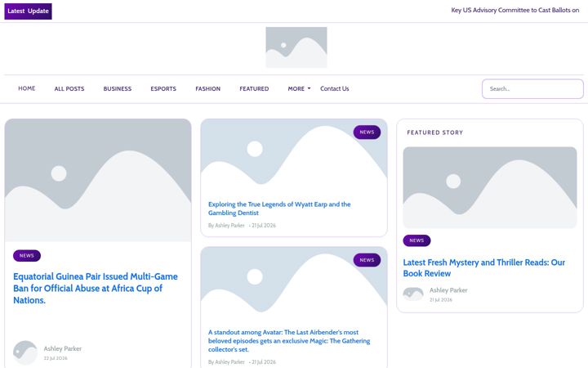Open the Wyatt Earp and Gambling Dentist headline
This screenshot has width=588, height=368.
[279, 209]
